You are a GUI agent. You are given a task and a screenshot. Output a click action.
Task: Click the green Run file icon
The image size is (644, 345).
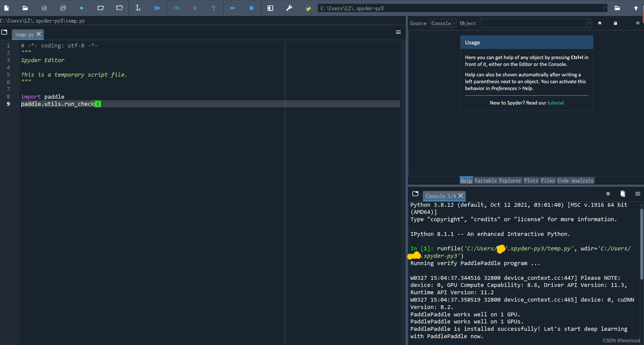pos(82,8)
